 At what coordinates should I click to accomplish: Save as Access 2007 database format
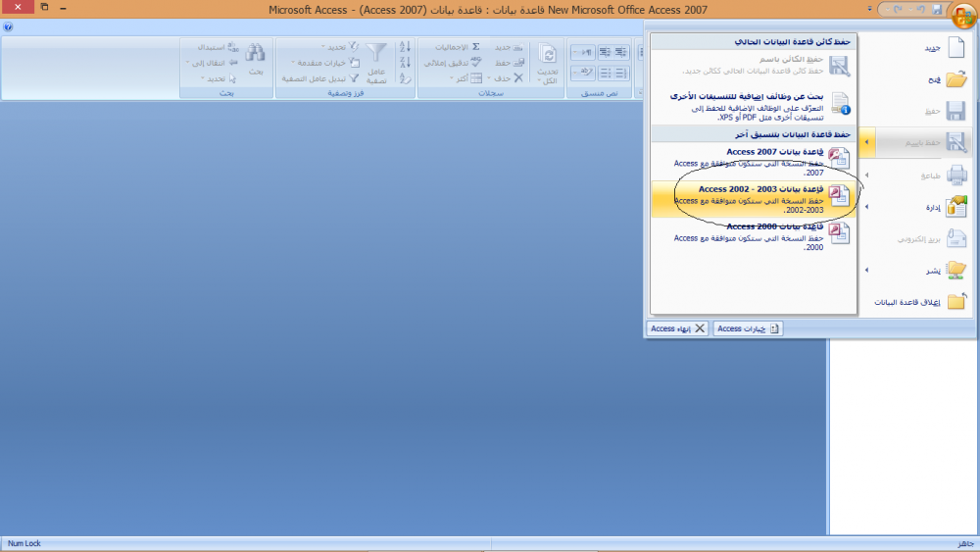point(754,162)
